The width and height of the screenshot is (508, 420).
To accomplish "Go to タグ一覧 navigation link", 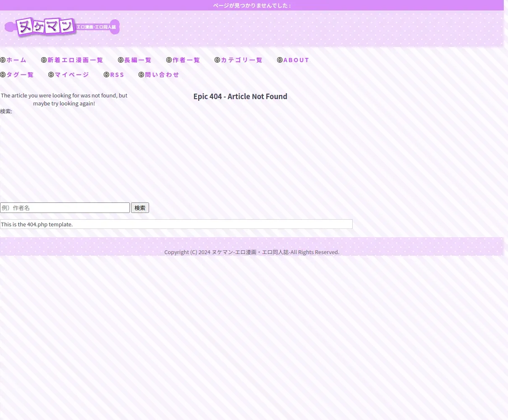I will (x=20, y=75).
